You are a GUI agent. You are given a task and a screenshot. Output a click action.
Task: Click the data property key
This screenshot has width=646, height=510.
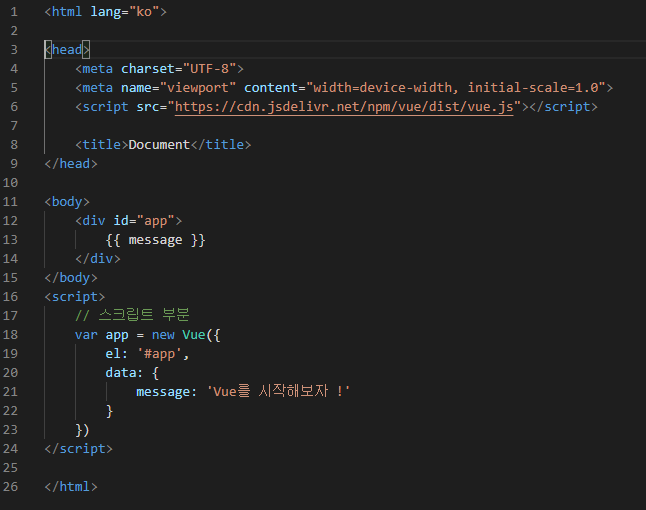121,373
